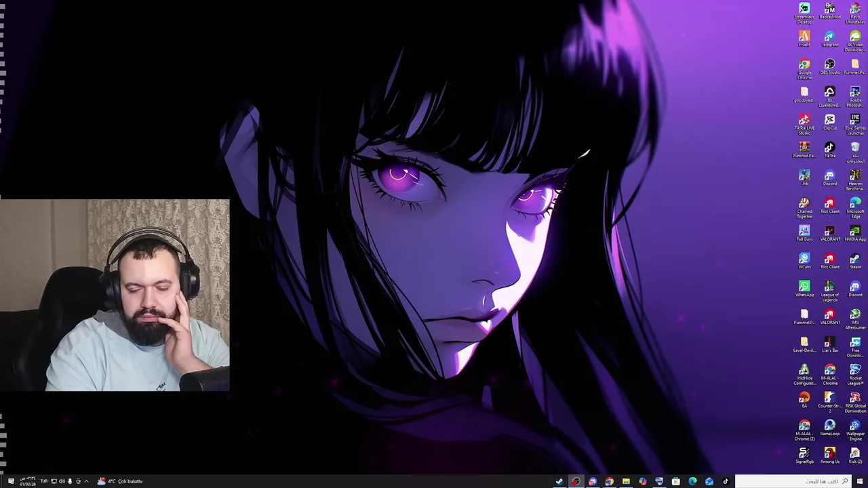Screen dimensions: 868x488
Task: Open the 4°C Çok bulutlu weather widget
Action: [x=120, y=481]
